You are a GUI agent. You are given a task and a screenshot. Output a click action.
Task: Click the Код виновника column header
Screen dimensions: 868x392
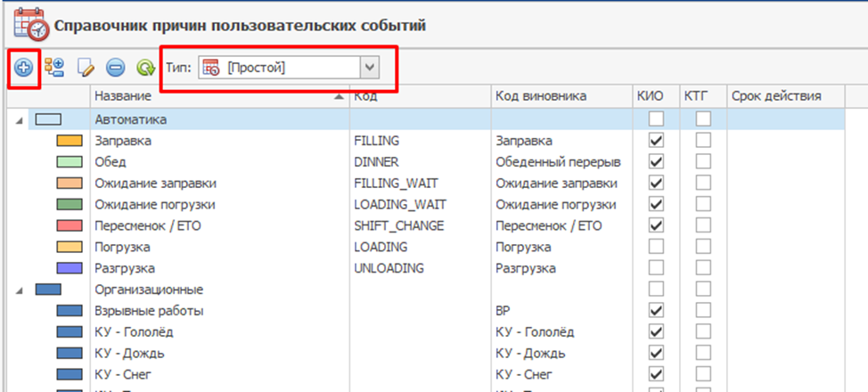559,95
